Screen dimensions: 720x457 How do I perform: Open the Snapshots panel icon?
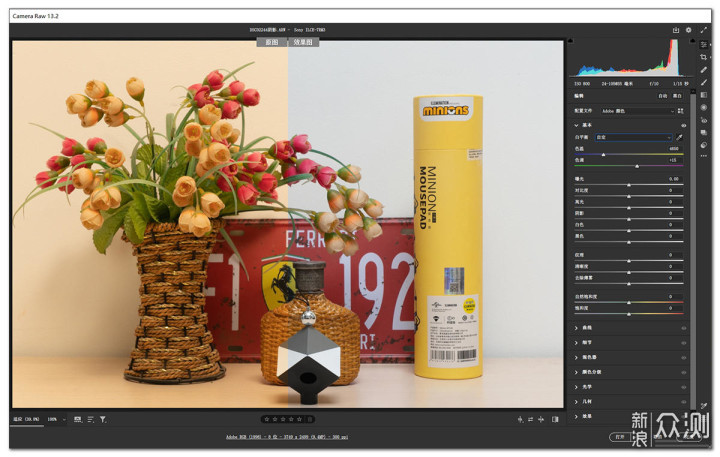(x=703, y=132)
